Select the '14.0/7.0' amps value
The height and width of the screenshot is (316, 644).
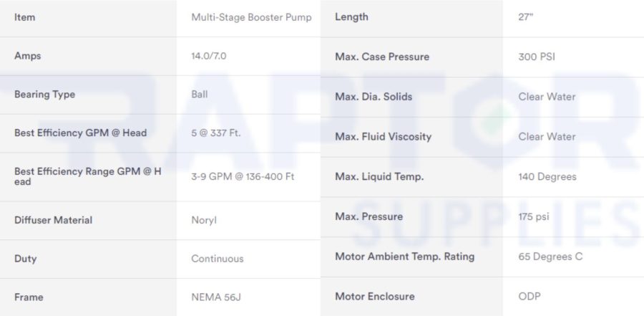(x=209, y=56)
